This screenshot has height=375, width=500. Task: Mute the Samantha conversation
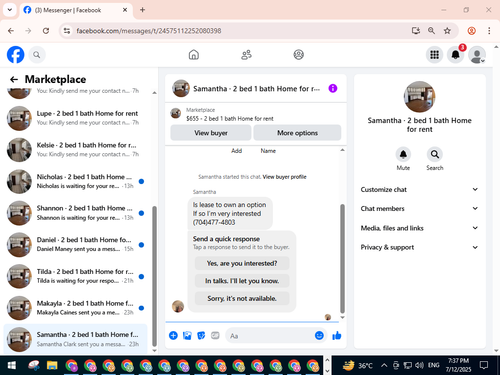[403, 154]
